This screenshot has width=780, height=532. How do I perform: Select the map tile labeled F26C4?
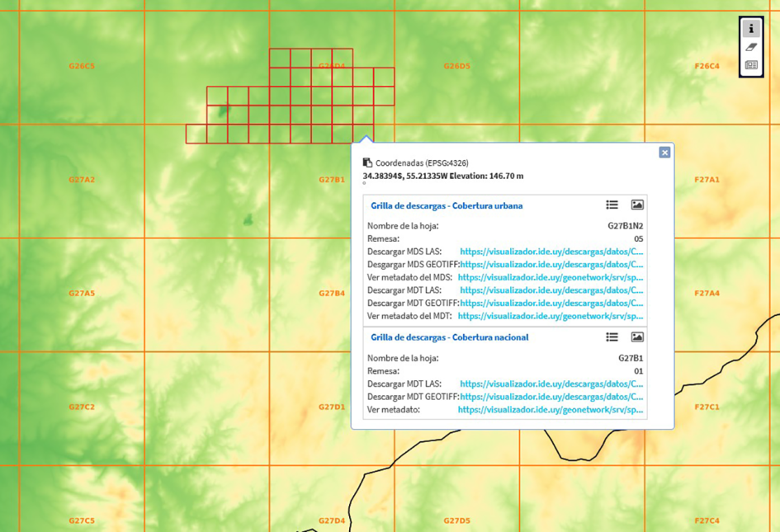pyautogui.click(x=707, y=66)
